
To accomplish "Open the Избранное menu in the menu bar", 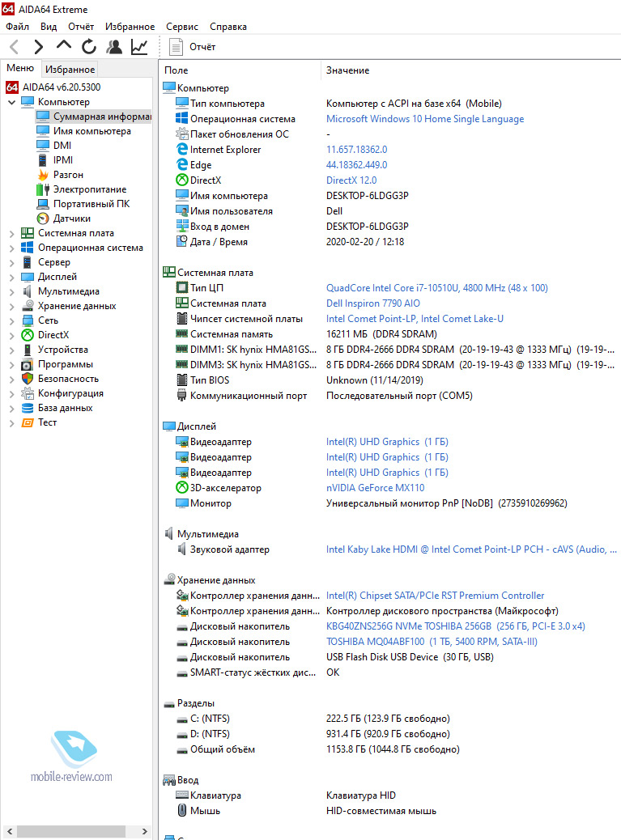I will pos(130,26).
